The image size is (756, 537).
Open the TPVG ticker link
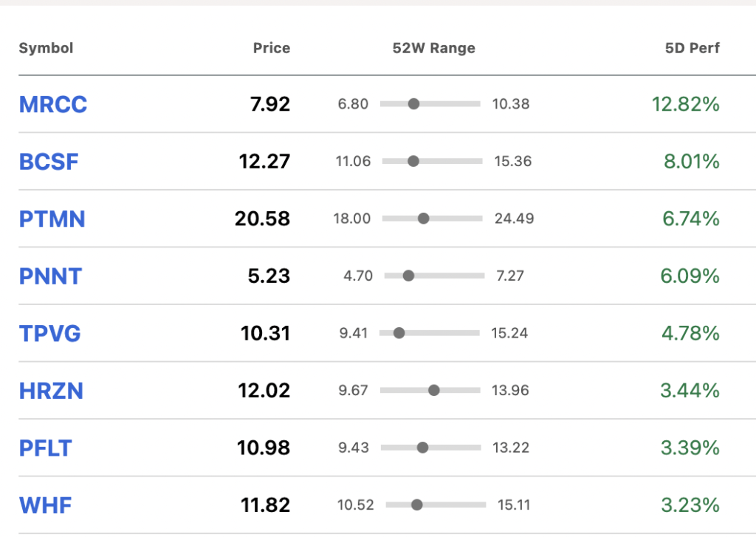[49, 333]
